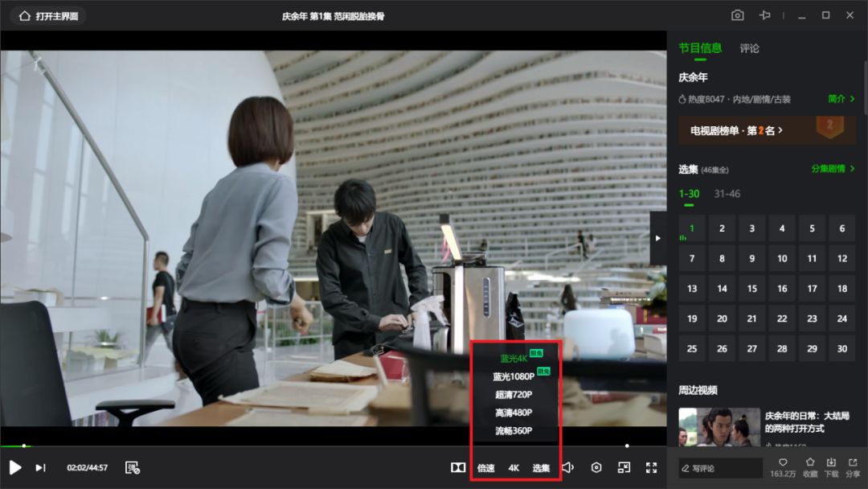Open 倍速 playback speed options
The height and width of the screenshot is (489, 868).
pos(485,466)
